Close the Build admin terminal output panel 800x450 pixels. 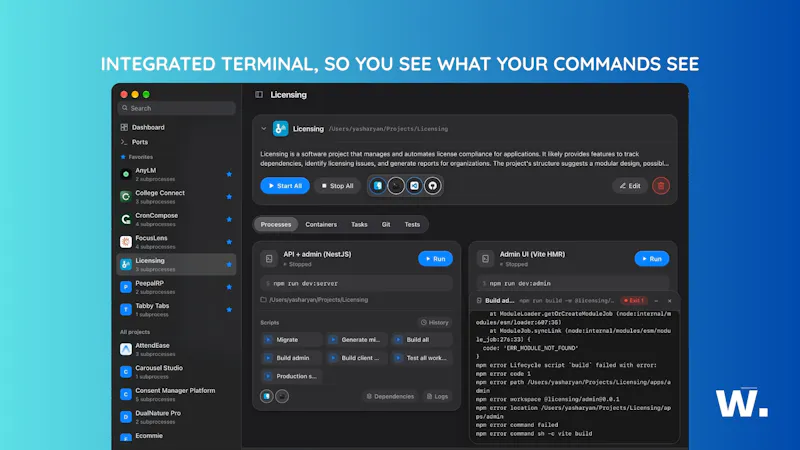[x=669, y=301]
